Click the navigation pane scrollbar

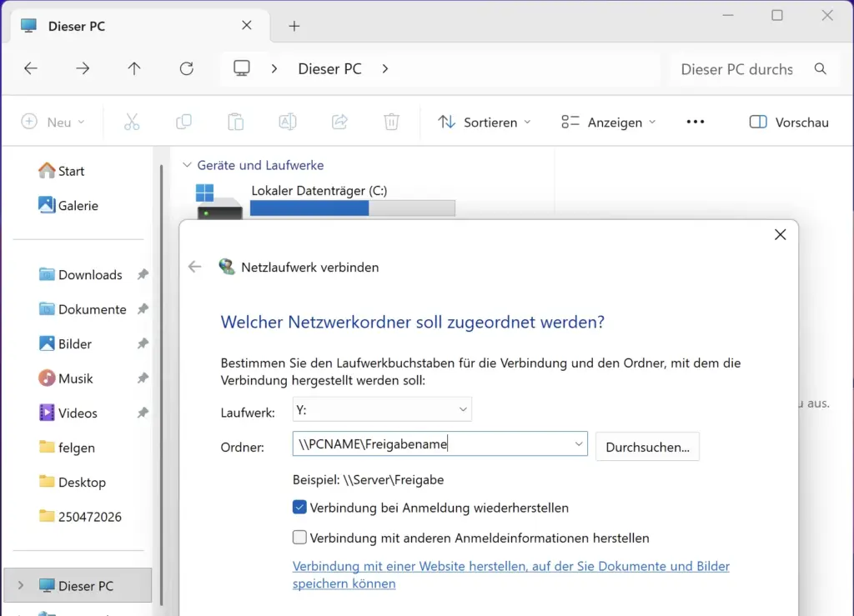click(x=161, y=384)
